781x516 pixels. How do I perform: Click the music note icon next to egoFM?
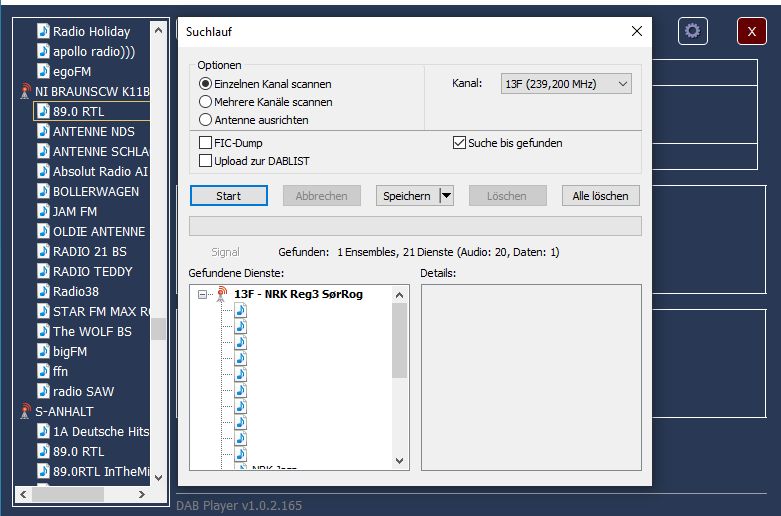43,71
